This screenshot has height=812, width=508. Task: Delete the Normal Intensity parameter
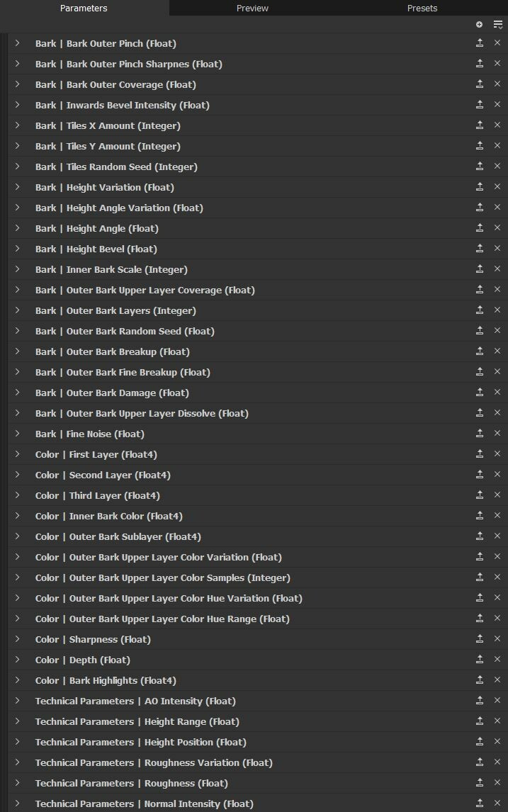tap(497, 803)
